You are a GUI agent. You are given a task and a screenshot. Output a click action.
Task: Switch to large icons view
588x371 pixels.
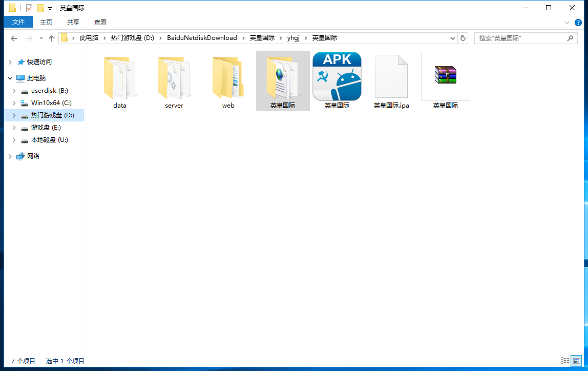click(x=576, y=361)
